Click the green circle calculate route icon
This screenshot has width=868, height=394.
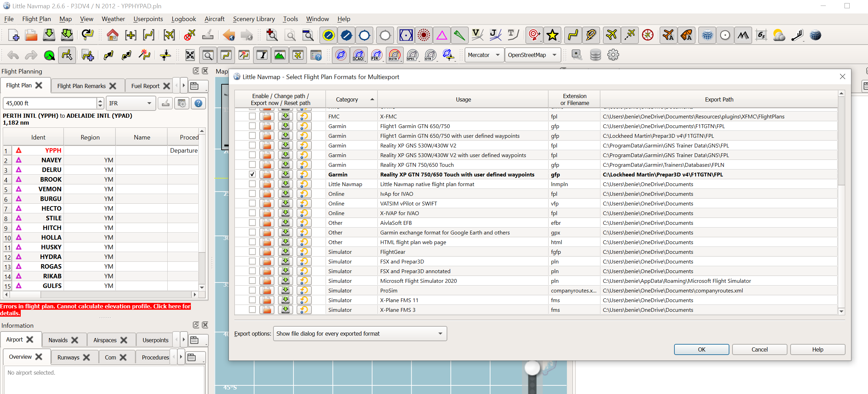(49, 55)
